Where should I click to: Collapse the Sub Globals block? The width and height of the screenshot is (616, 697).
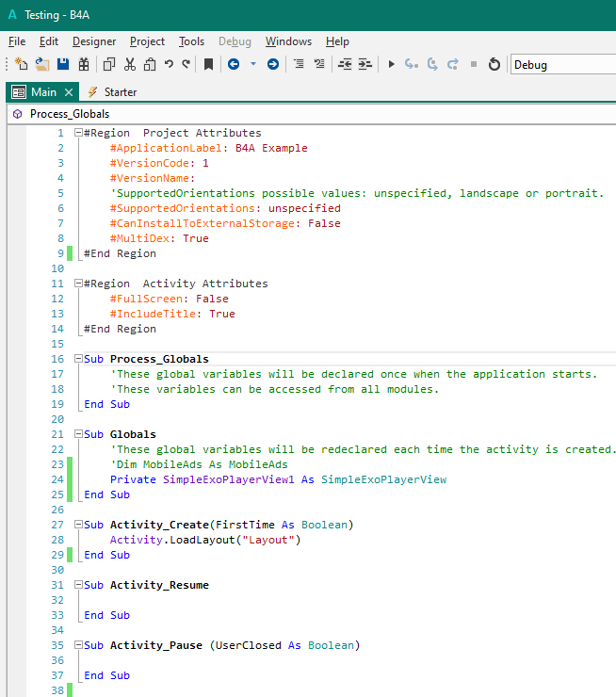click(78, 434)
